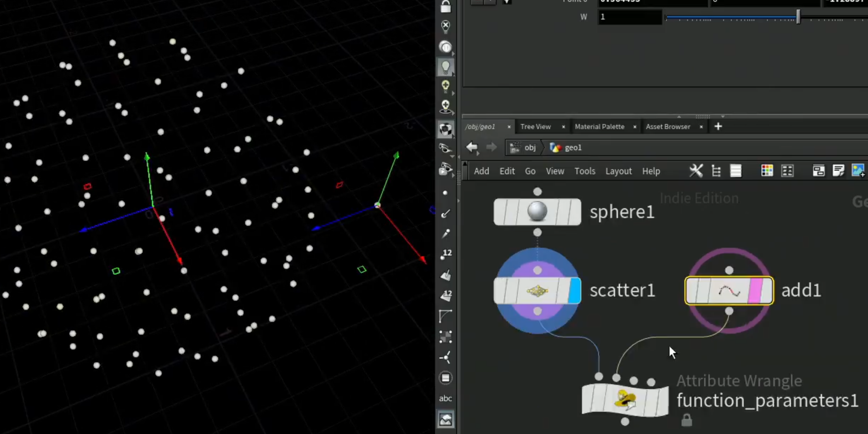The height and width of the screenshot is (434, 868).
Task: Toggle display point numbers icon
Action: click(446, 254)
